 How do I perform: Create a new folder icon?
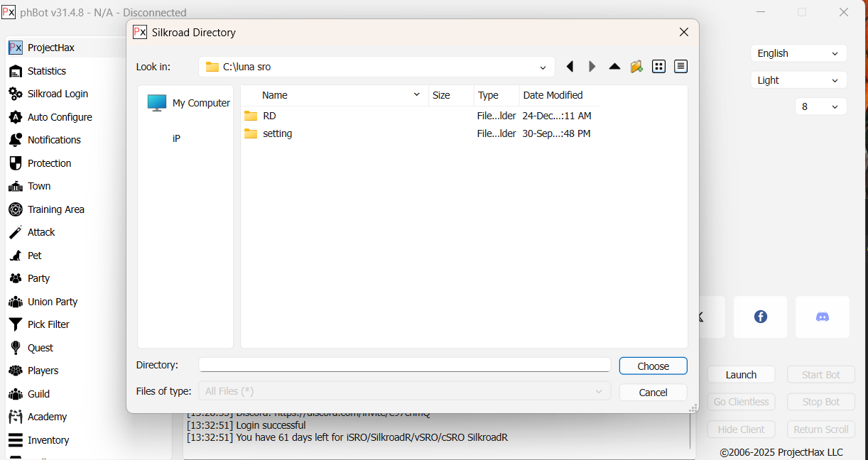coord(636,67)
